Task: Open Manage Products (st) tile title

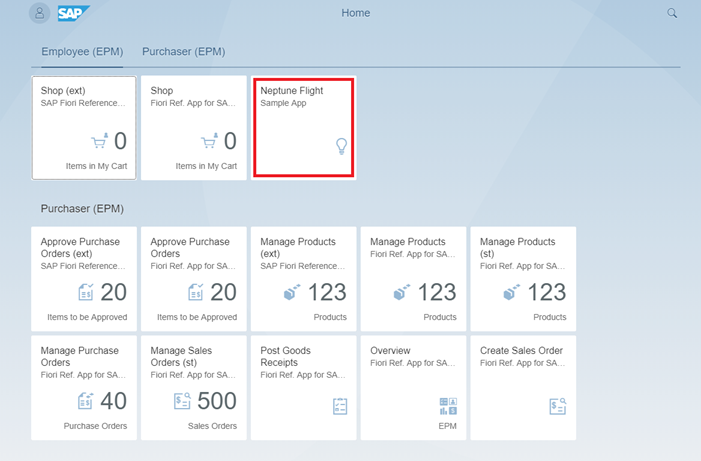Action: click(x=518, y=247)
